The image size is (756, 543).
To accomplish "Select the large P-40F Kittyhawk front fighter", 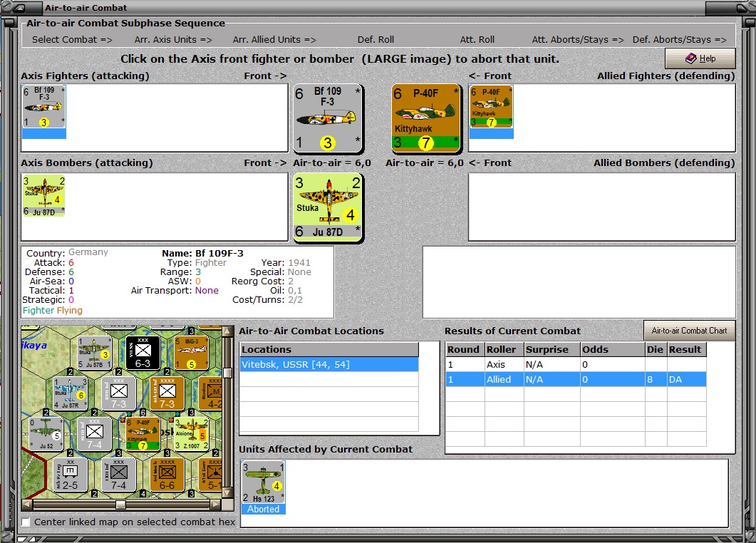I will (425, 118).
